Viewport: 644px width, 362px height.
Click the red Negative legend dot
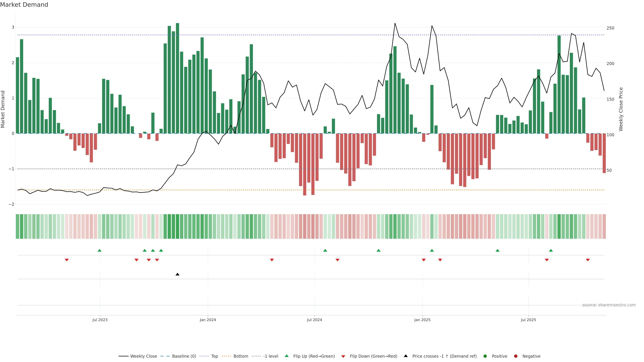pos(516,356)
